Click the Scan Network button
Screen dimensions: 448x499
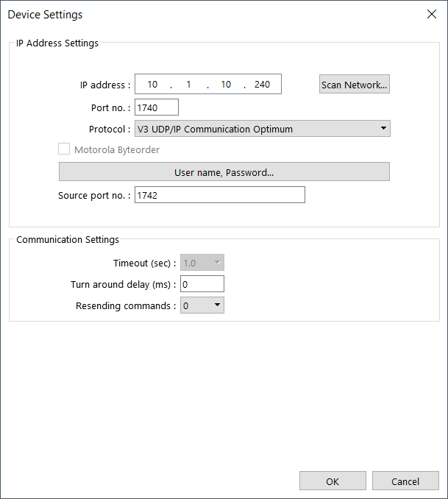(x=354, y=85)
